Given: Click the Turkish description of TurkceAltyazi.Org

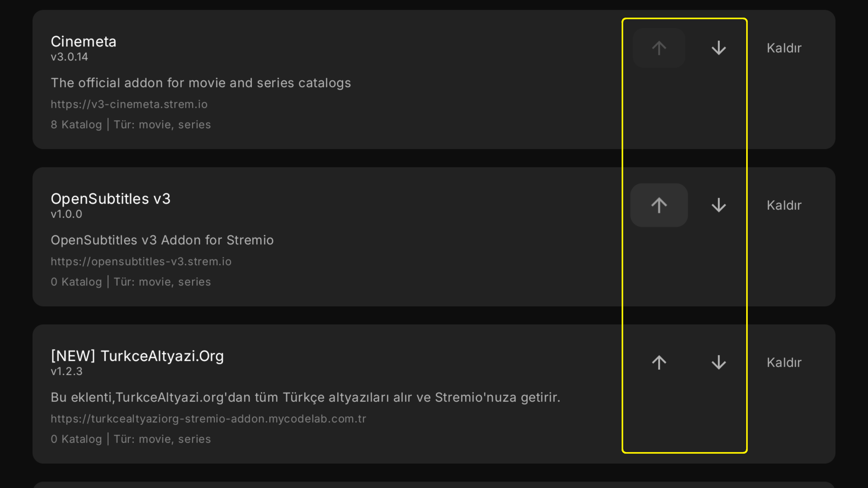Looking at the screenshot, I should pyautogui.click(x=305, y=397).
